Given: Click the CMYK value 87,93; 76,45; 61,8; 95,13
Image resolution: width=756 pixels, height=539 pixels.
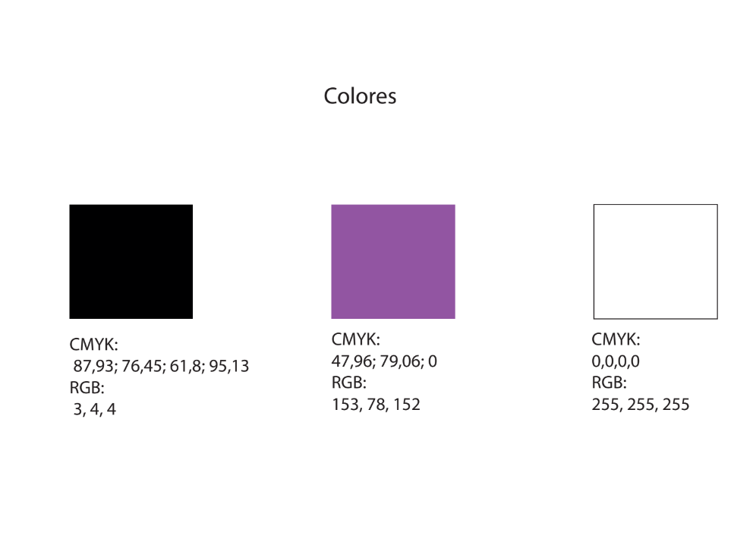Looking at the screenshot, I should (x=161, y=367).
